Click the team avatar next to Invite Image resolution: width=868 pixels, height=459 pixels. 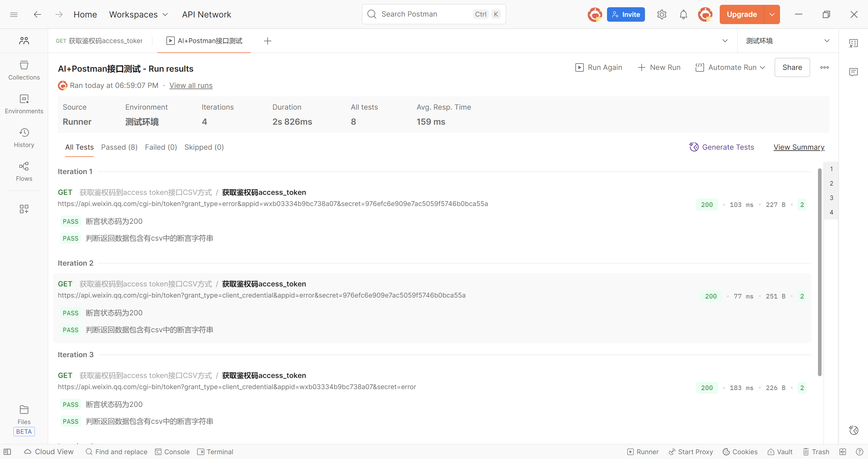tap(595, 14)
